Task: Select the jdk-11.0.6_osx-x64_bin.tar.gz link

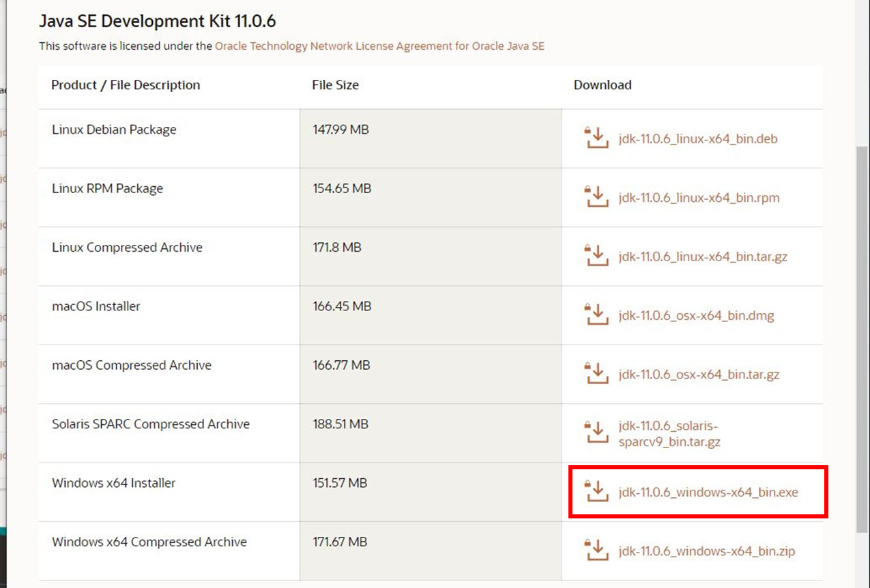Action: (x=699, y=374)
